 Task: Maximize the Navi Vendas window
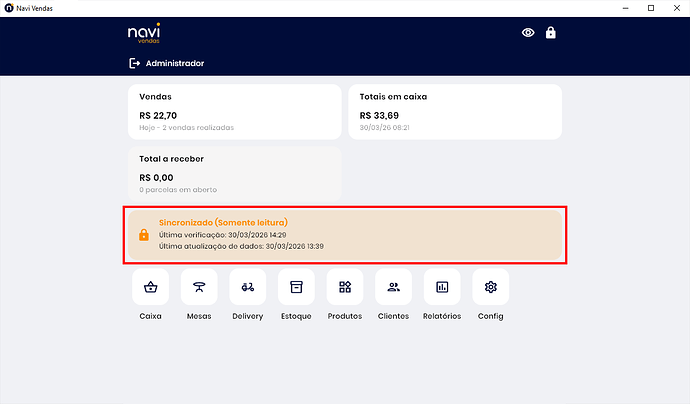click(x=651, y=8)
